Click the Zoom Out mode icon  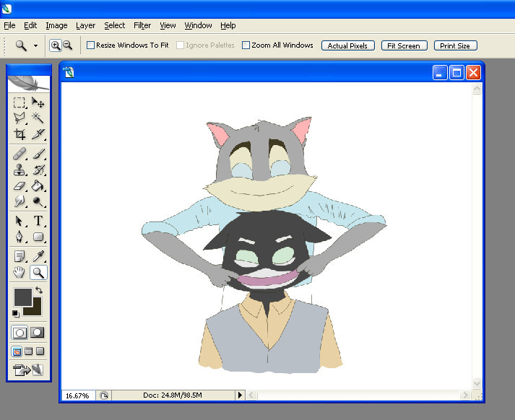tap(68, 45)
